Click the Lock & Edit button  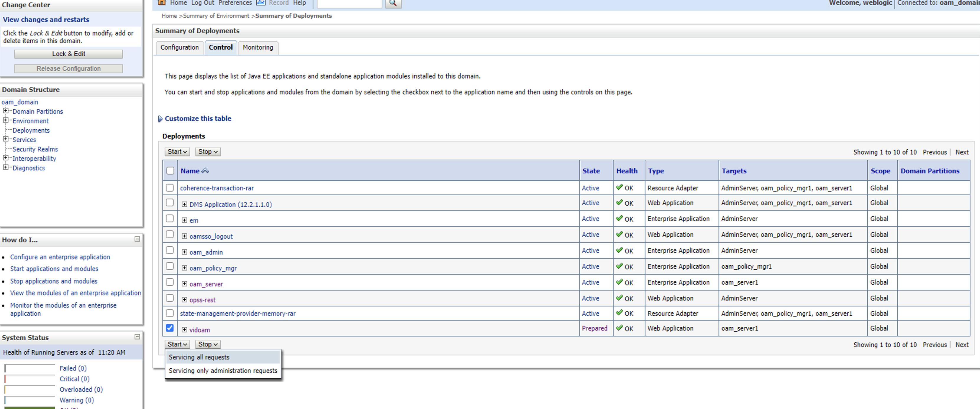[x=68, y=54]
